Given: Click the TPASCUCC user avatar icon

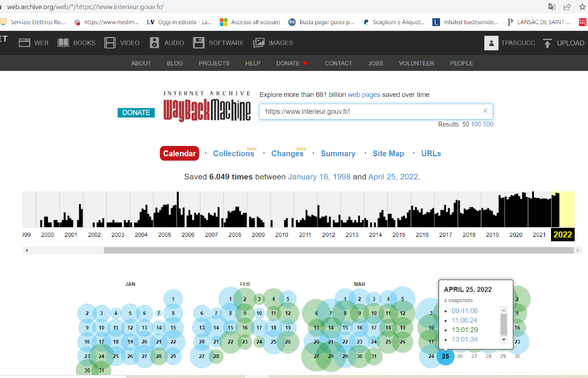Looking at the screenshot, I should (491, 43).
